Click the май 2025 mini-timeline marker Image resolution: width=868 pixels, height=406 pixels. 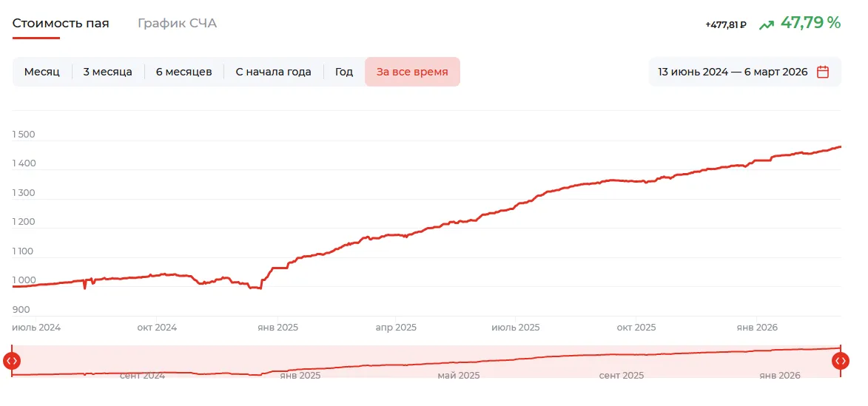459,376
